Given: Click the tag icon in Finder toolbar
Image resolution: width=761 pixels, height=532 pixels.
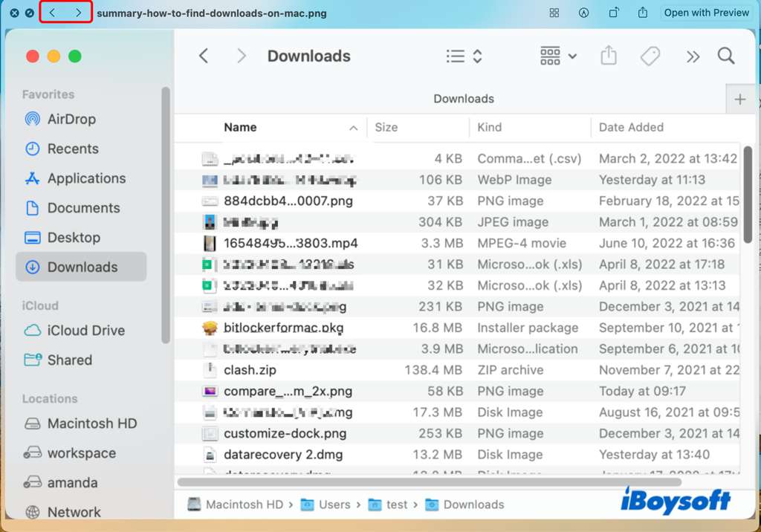Looking at the screenshot, I should [x=650, y=56].
